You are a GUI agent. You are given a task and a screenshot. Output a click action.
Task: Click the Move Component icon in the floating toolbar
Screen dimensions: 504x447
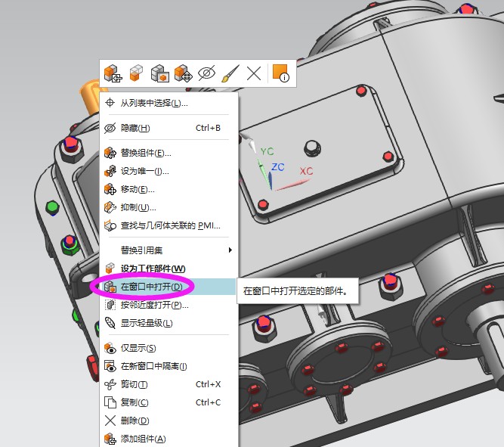183,73
